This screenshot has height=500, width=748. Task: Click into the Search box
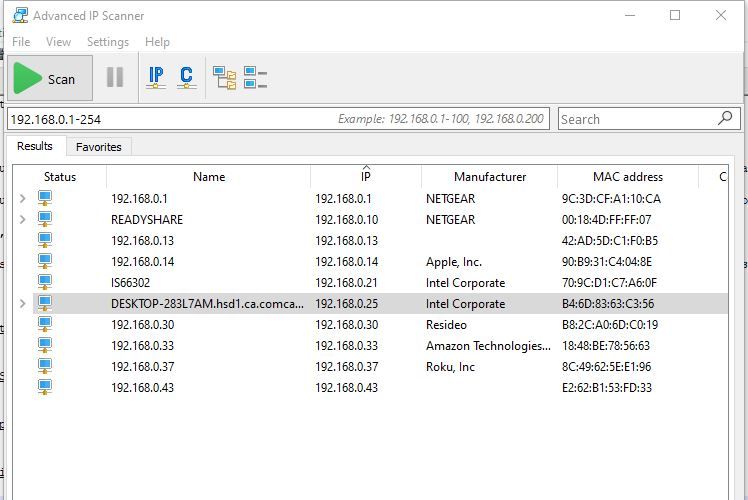tap(635, 119)
